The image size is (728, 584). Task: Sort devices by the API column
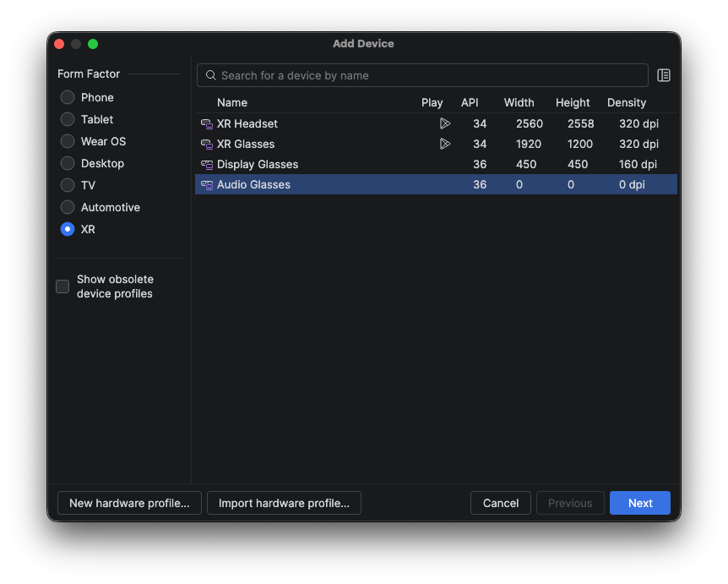tap(470, 102)
